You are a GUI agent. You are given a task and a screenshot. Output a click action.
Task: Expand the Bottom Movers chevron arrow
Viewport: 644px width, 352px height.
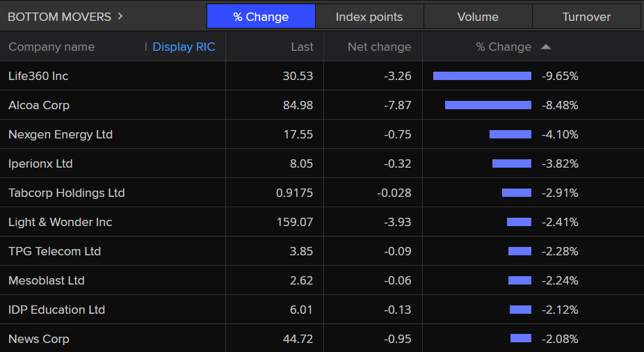pyautogui.click(x=120, y=16)
